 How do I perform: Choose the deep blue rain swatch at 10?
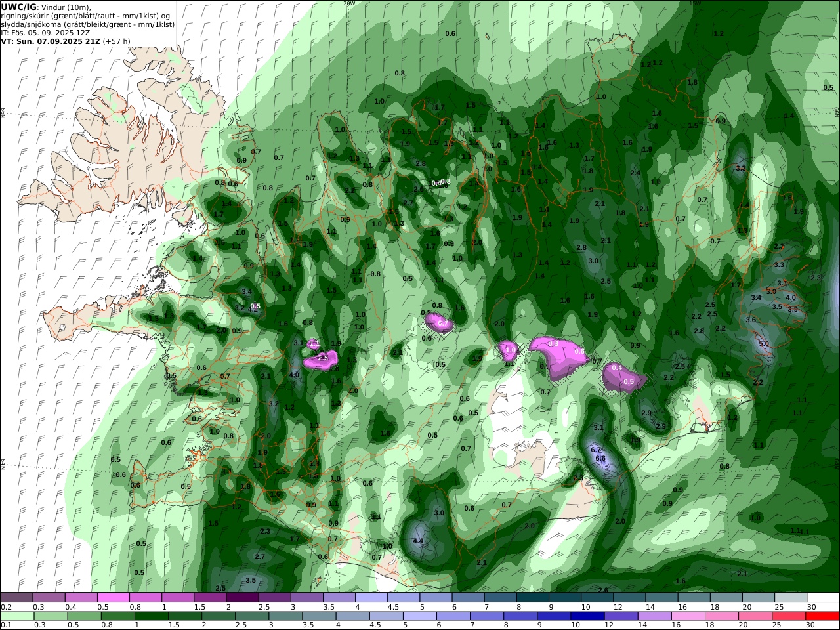click(588, 616)
